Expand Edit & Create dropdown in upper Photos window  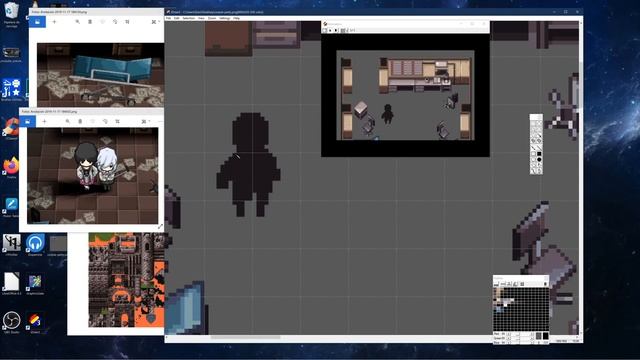point(156,22)
